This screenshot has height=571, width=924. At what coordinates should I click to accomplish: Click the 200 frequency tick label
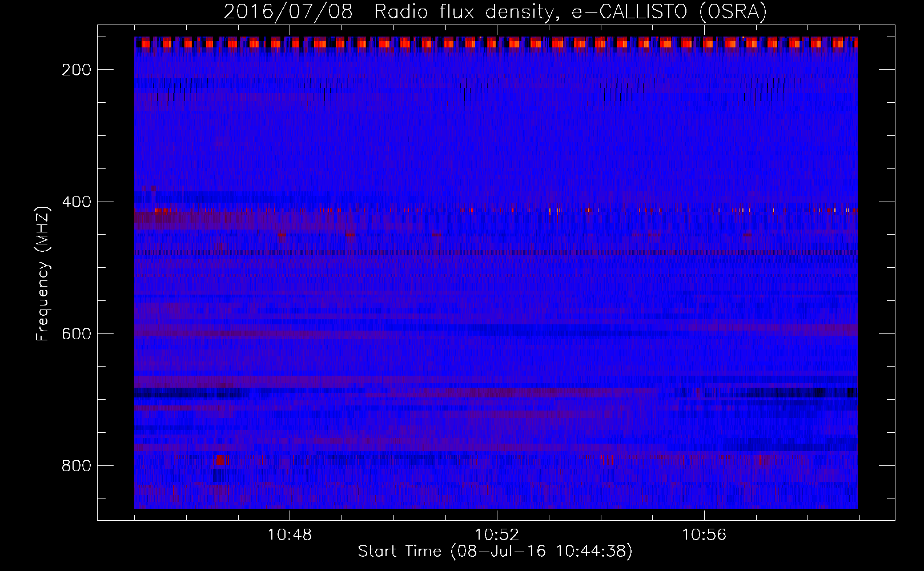pyautogui.click(x=77, y=70)
